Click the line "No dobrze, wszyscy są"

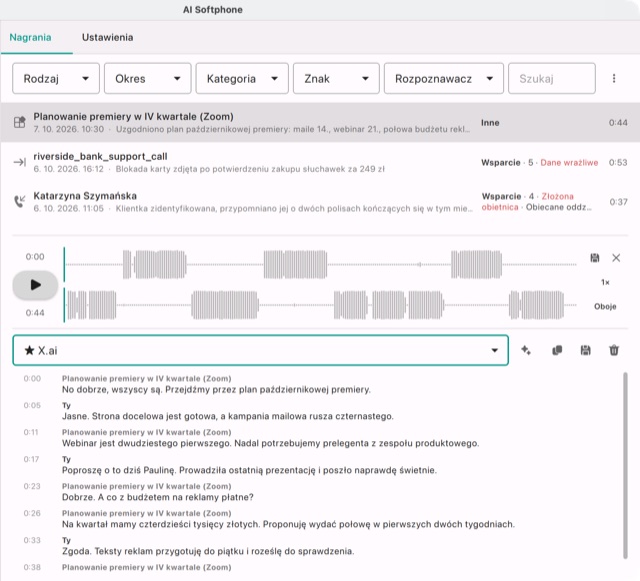216,390
